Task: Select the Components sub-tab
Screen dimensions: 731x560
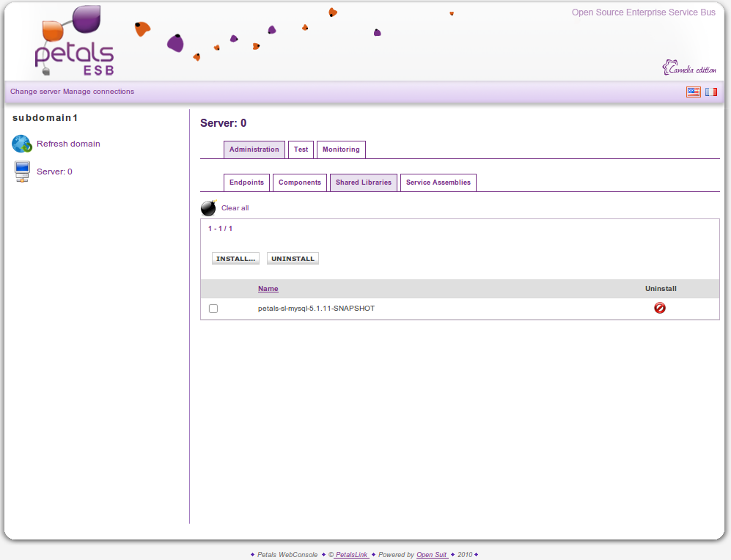Action: (300, 183)
